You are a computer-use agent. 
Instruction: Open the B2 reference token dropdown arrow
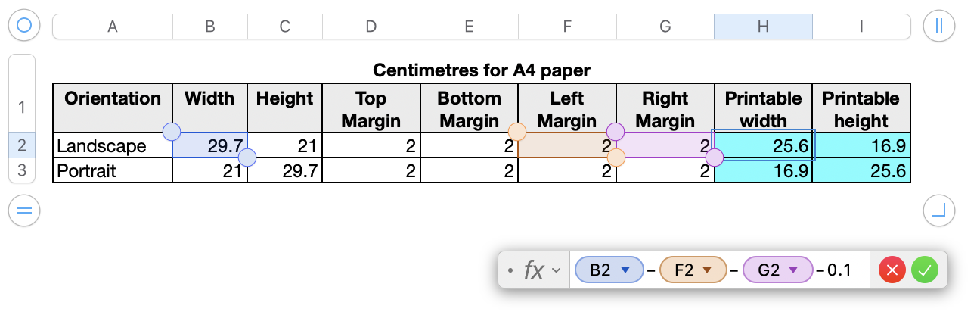pos(625,270)
